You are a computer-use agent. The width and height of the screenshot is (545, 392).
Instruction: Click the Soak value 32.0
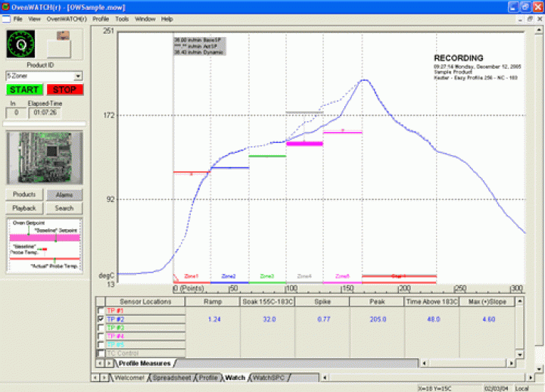pyautogui.click(x=269, y=319)
